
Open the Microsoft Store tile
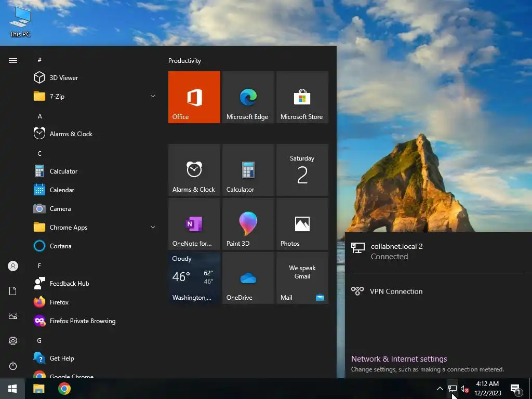(302, 97)
